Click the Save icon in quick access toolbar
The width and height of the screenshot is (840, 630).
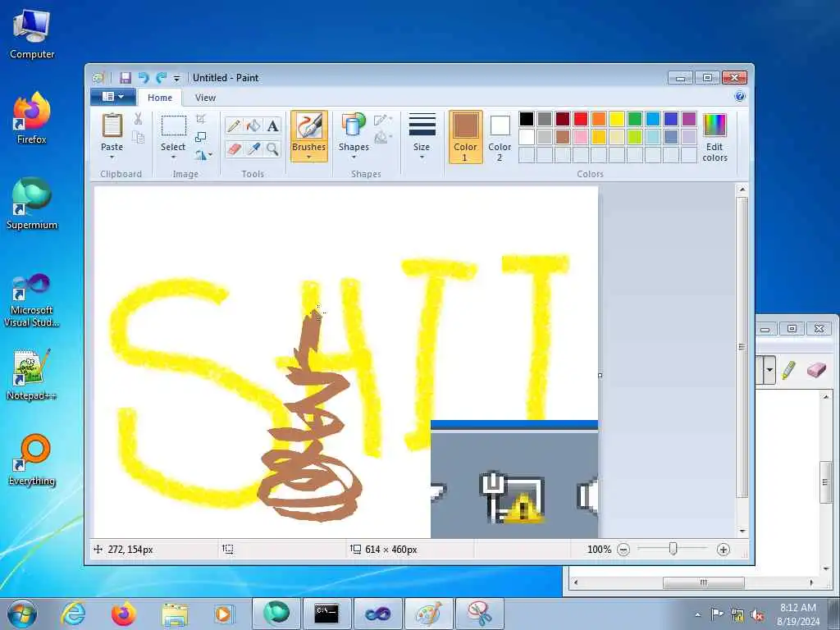click(126, 78)
